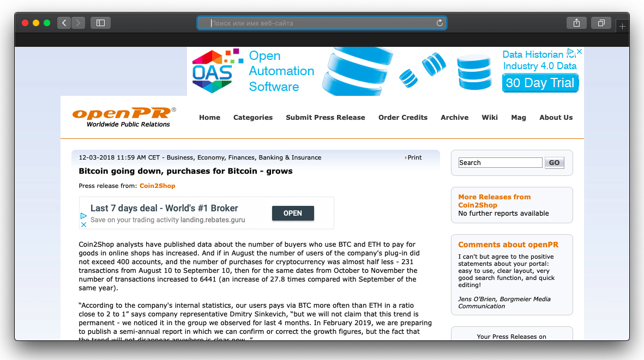Screen dimensions: 644x360
Task: Click the article headline about Bitcoin
Action: point(185,171)
